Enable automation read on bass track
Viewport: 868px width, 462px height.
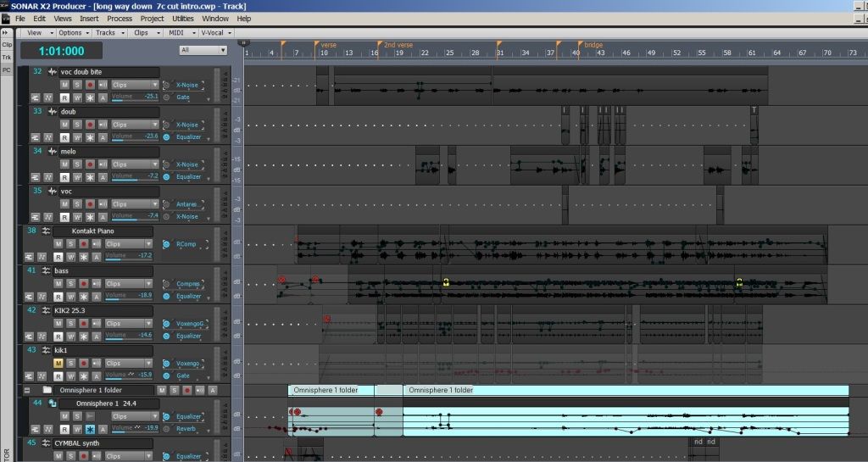[x=58, y=296]
